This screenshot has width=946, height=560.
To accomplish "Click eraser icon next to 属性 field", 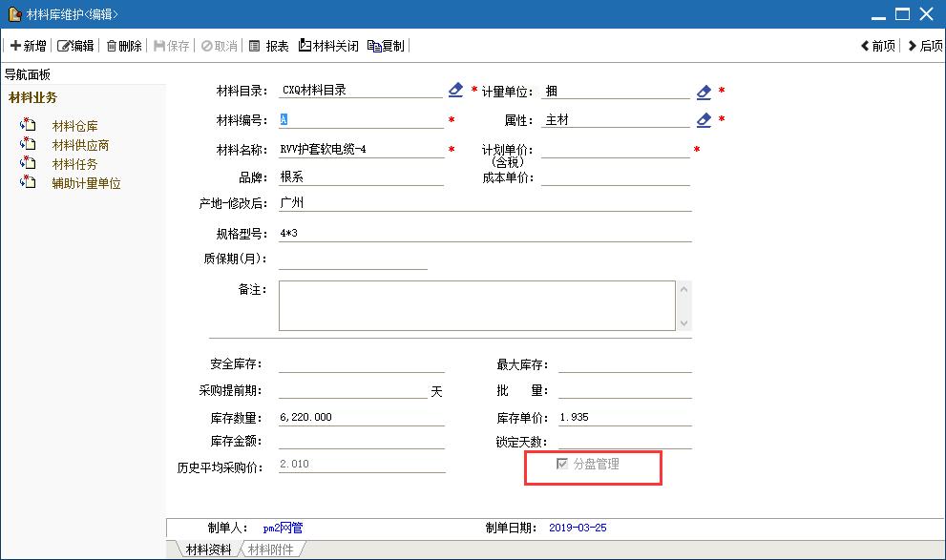I will click(704, 120).
